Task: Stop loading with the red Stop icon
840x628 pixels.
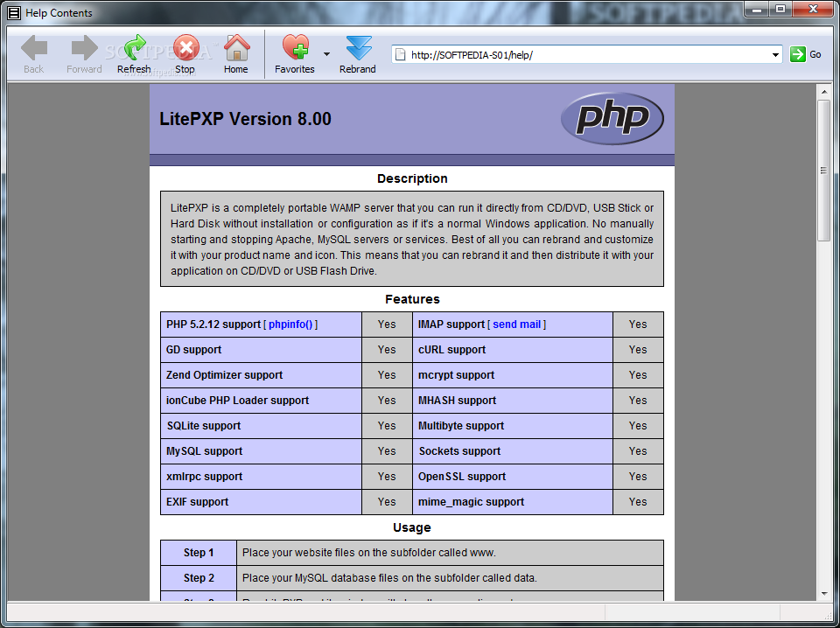Action: (x=185, y=48)
